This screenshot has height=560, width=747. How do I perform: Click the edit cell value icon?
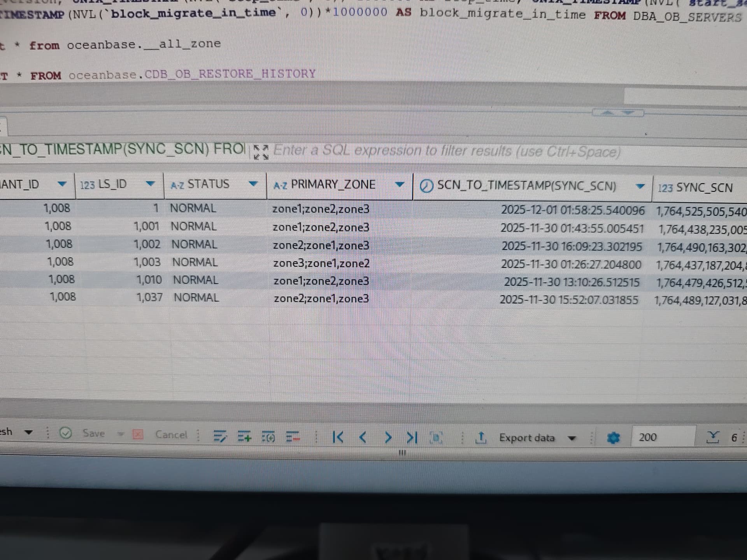pyautogui.click(x=220, y=437)
